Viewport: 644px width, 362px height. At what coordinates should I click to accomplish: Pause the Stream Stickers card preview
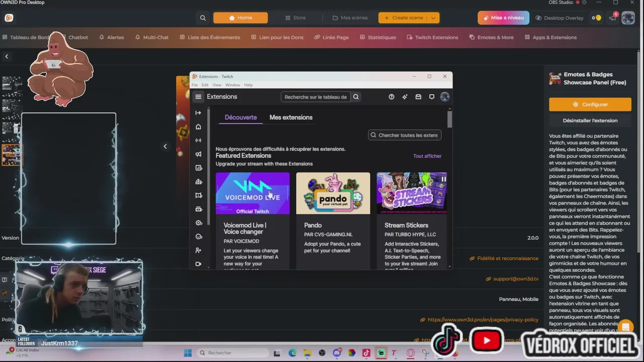pyautogui.click(x=444, y=179)
